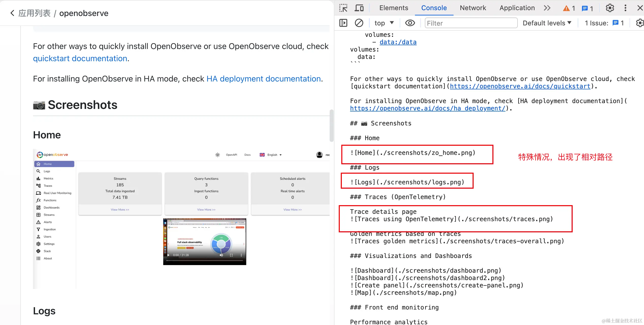The height and width of the screenshot is (325, 644).
Task: Click the openobserve logo in screenshot
Action: (x=52, y=155)
